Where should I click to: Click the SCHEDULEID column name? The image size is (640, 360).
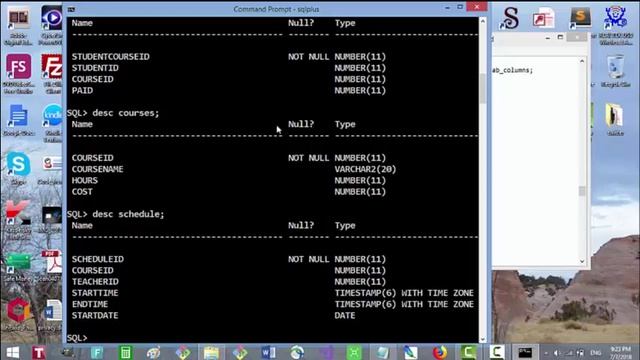(x=98, y=259)
